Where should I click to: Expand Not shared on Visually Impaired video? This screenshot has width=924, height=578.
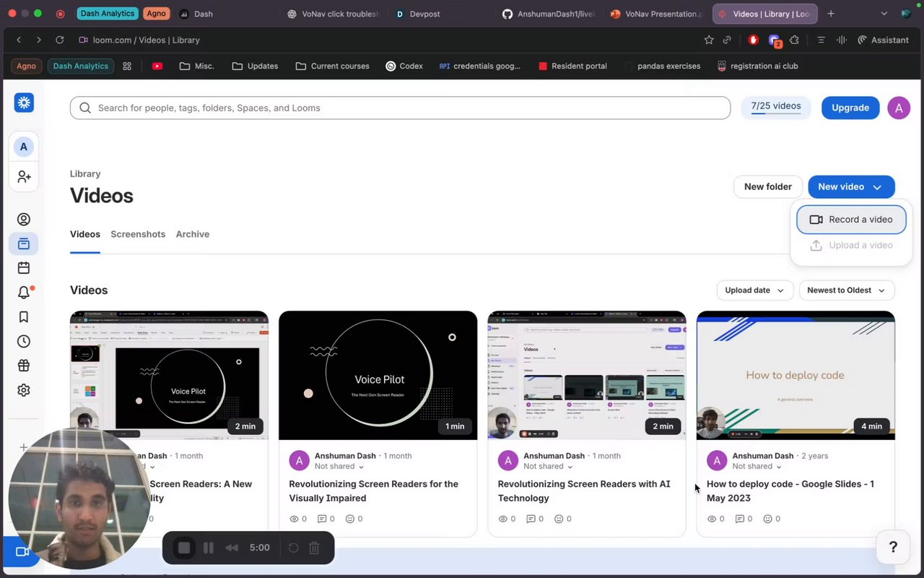coord(339,467)
